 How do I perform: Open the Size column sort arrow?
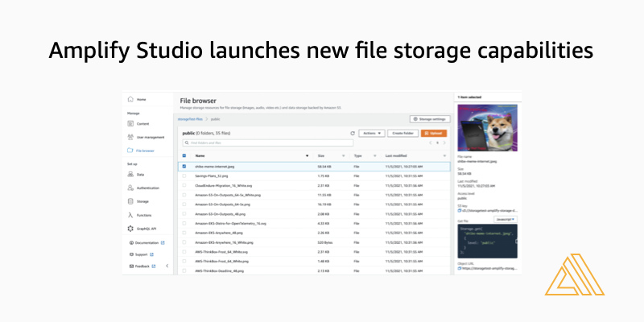click(344, 156)
